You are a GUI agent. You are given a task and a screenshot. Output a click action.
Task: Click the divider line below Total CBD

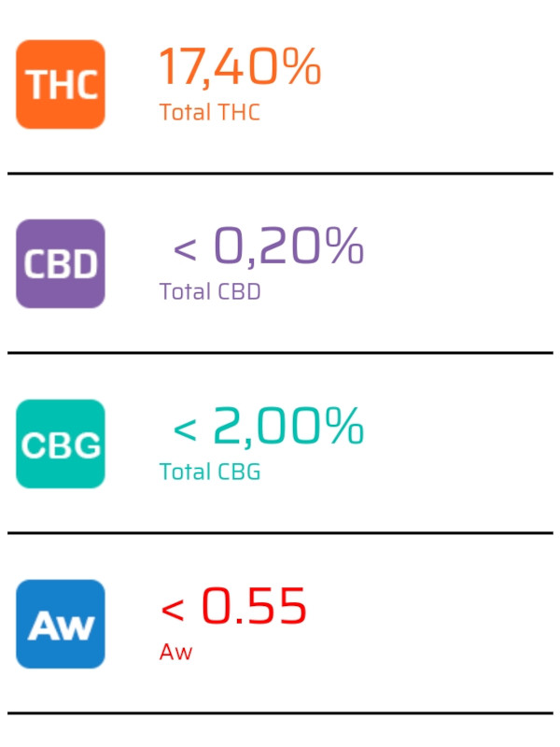point(280,353)
